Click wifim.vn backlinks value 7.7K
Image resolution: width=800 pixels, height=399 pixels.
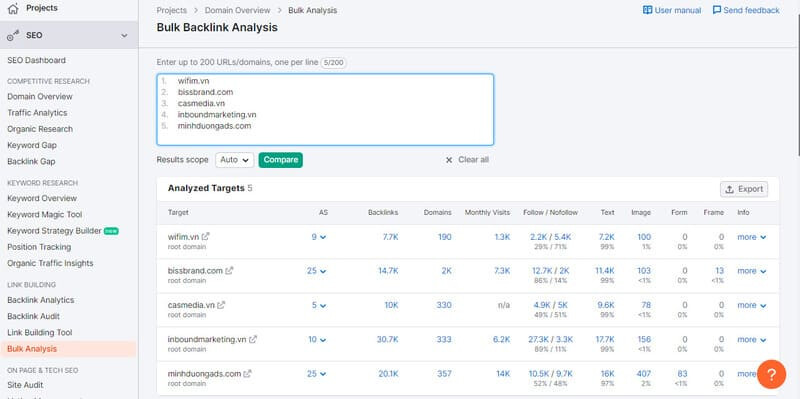390,237
